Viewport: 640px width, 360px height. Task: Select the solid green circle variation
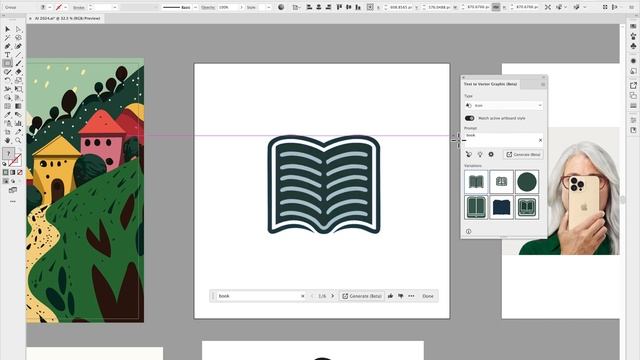click(527, 182)
